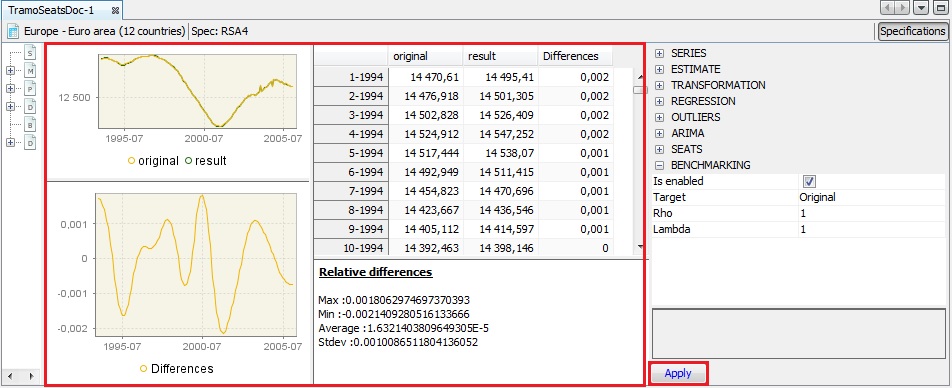Expand the last D node below B

point(10,143)
